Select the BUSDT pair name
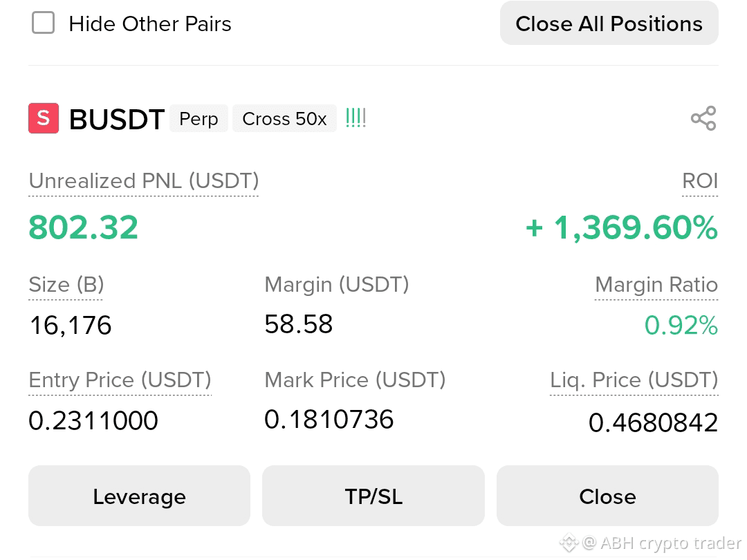This screenshot has height=560, width=747. coord(117,119)
